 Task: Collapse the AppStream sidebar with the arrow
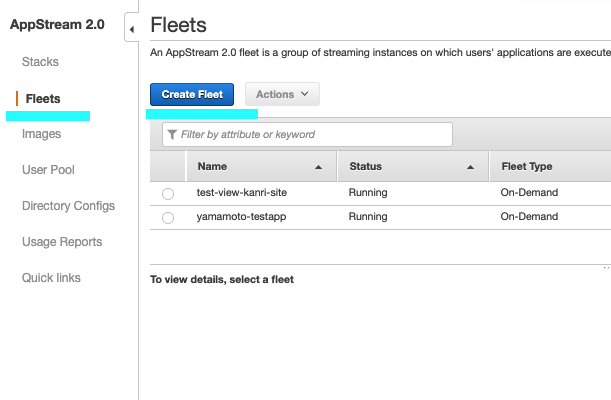point(132,29)
